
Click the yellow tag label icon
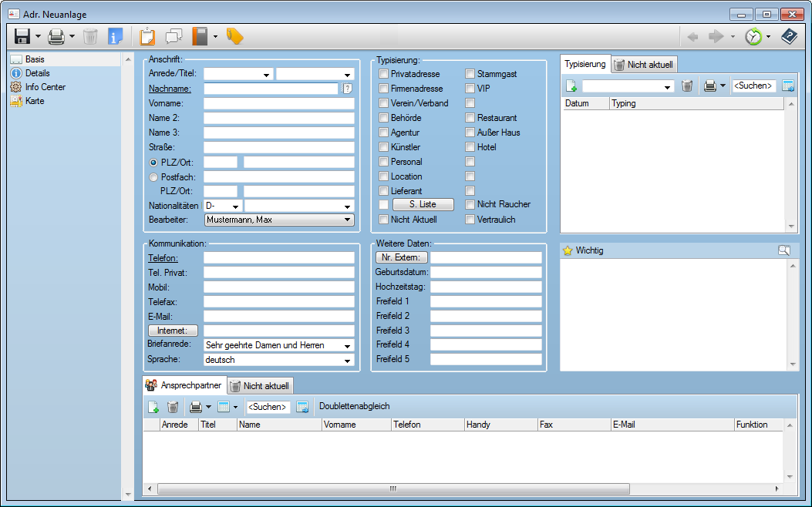coord(234,36)
